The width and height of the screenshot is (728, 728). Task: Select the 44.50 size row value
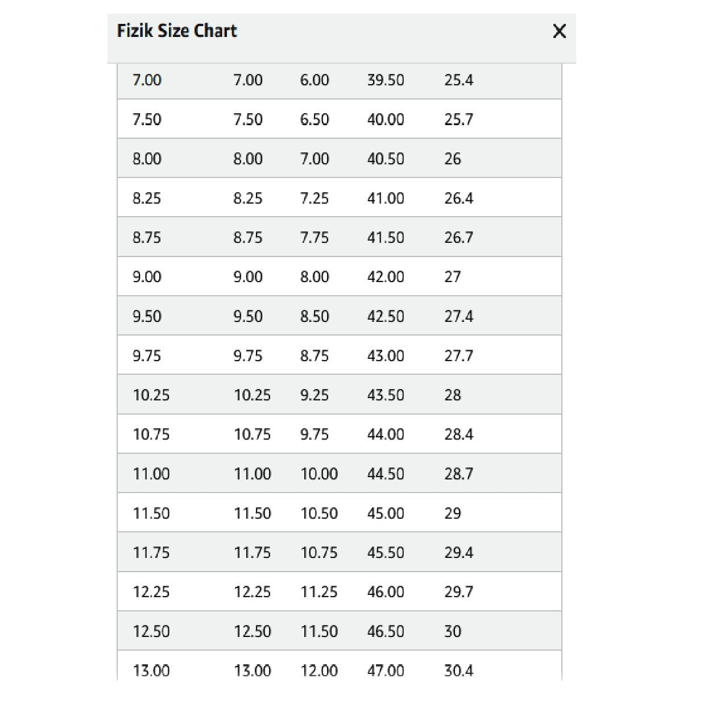coord(385,474)
